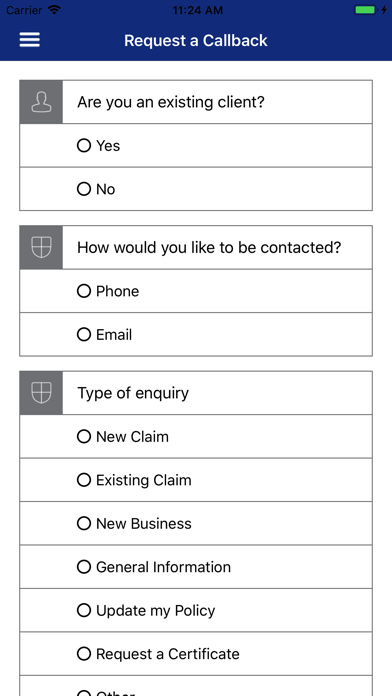
Task: Choose Request a Certificate option
Action: click(196, 654)
